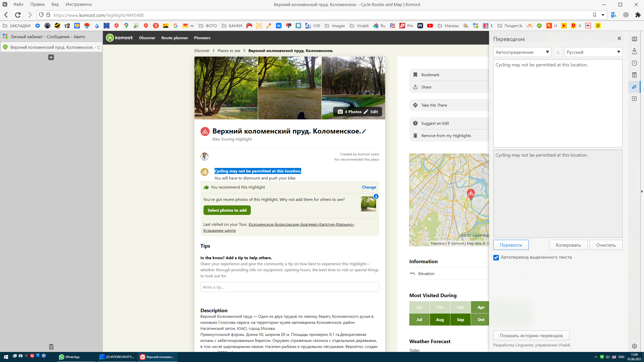This screenshot has height=362, width=644.
Task: Switch to the Авито messages tab
Action: [48, 37]
